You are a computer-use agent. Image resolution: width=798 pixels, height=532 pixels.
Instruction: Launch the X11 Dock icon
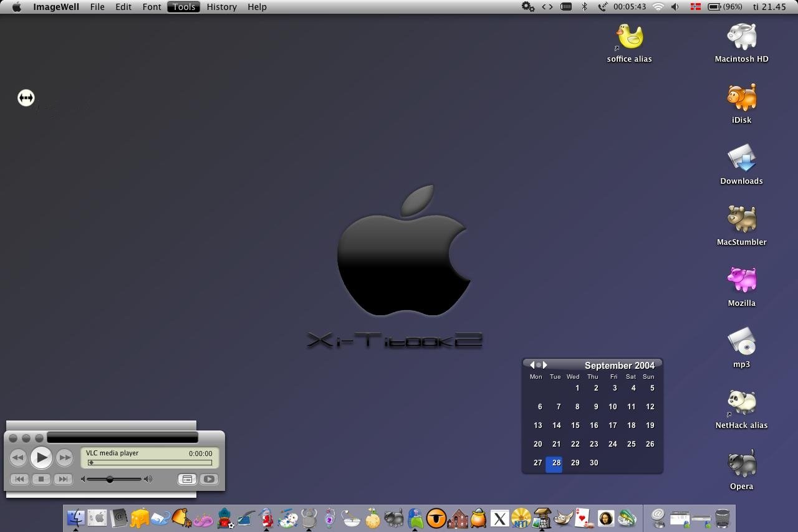pyautogui.click(x=499, y=518)
